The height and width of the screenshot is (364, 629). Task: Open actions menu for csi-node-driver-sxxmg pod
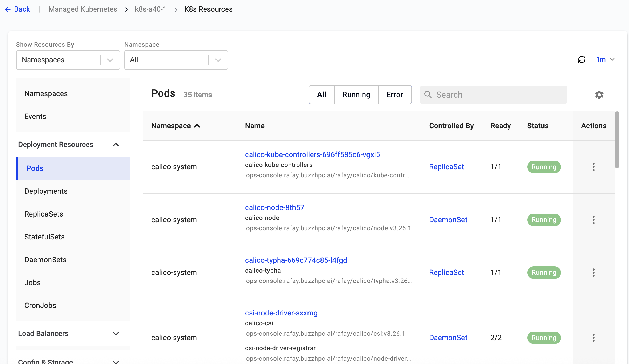(x=593, y=338)
